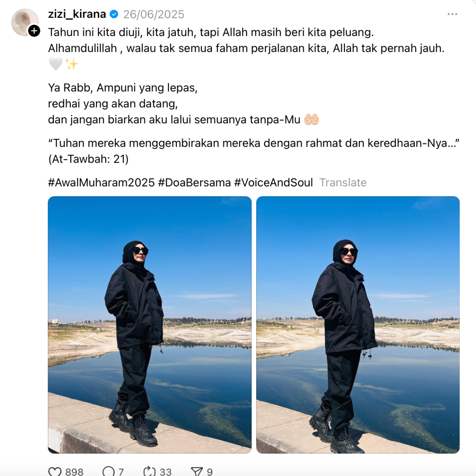This screenshot has height=476, width=476.
Task: Share the post via paper plane icon
Action: [x=197, y=471]
